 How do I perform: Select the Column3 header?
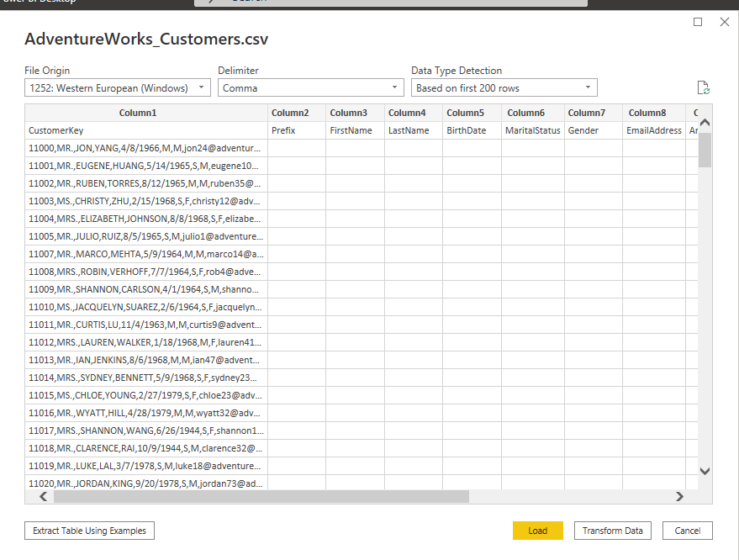click(355, 113)
